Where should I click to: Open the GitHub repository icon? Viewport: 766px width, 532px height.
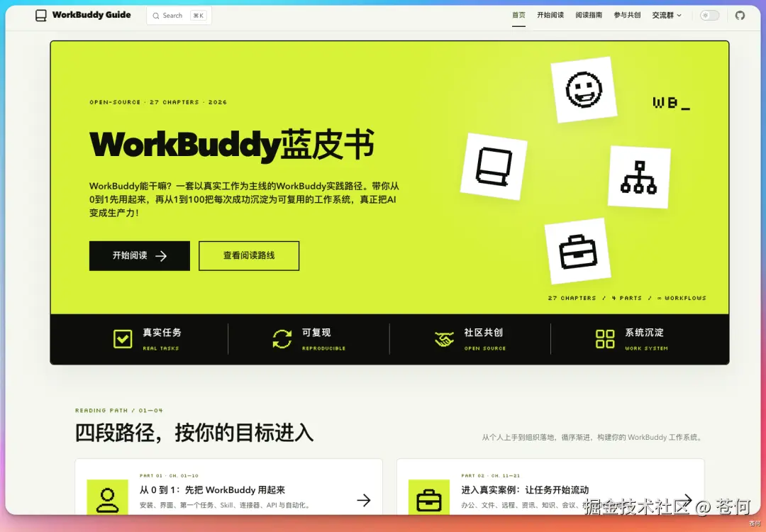(740, 16)
